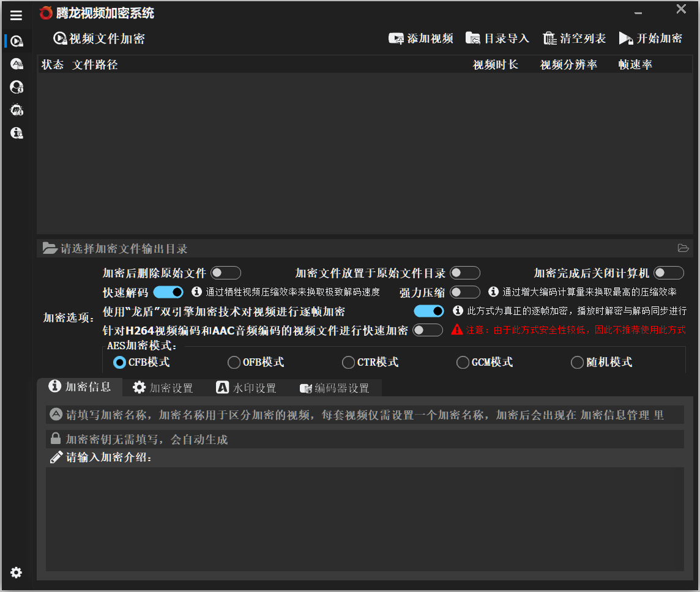Click the encryption name input field
700x592 pixels.
point(365,415)
